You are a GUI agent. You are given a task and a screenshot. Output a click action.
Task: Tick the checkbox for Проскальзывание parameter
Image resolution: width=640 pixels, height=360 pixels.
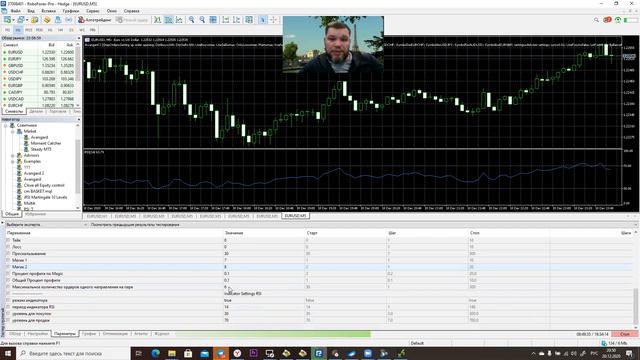[8, 253]
